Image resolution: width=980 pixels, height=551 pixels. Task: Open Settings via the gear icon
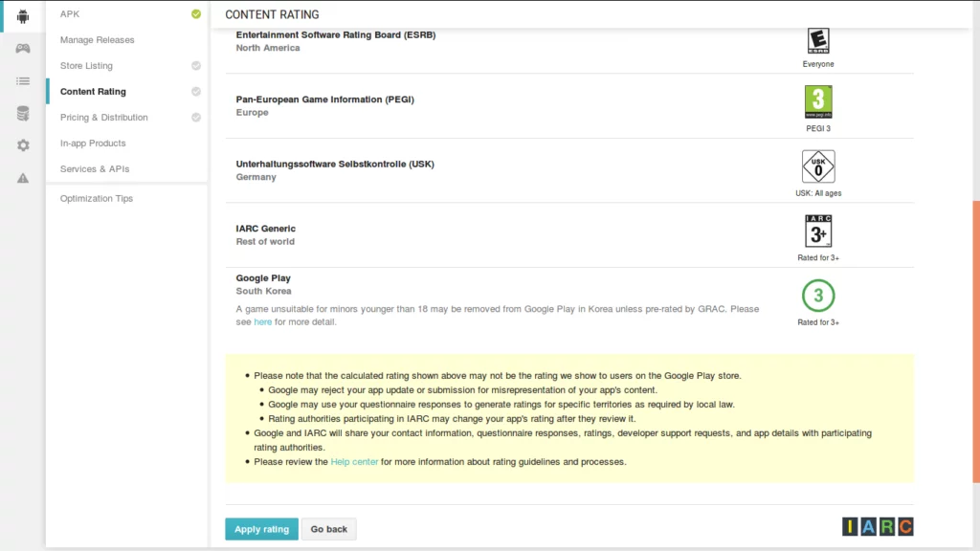click(x=21, y=144)
